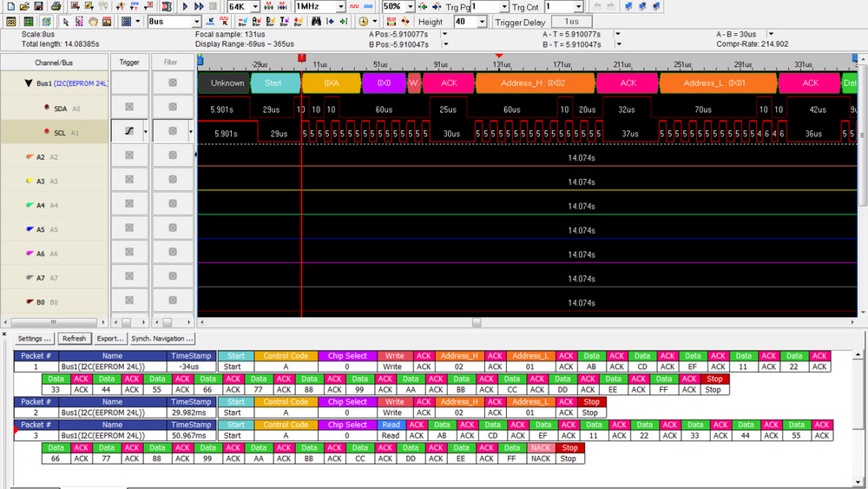Viewport: 868px width, 489px height.
Task: Click the Address_H : 0x02 bus segment
Action: click(x=536, y=83)
